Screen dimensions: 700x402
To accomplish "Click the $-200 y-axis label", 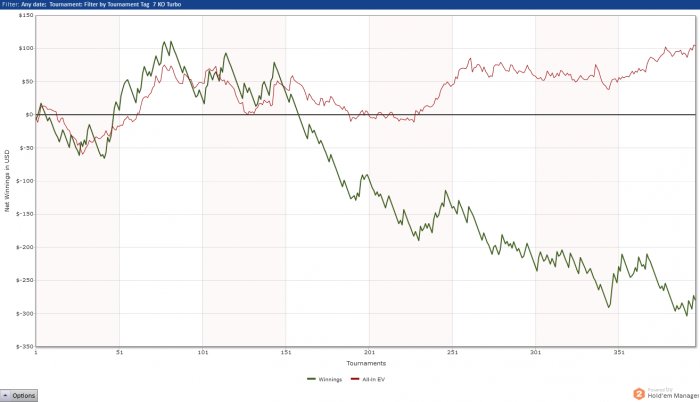I will 25,247.
